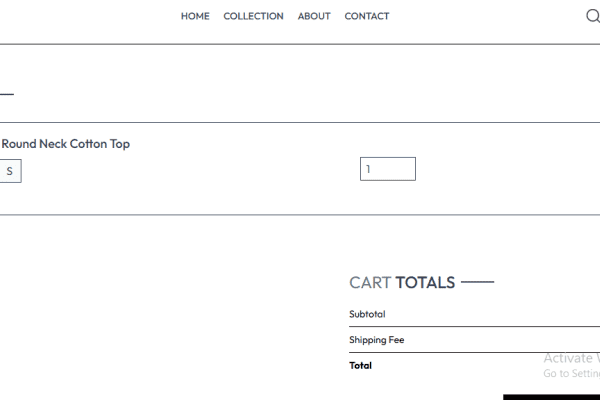Click divider line below Shipping Fee row
The width and height of the screenshot is (600, 400).
474,353
